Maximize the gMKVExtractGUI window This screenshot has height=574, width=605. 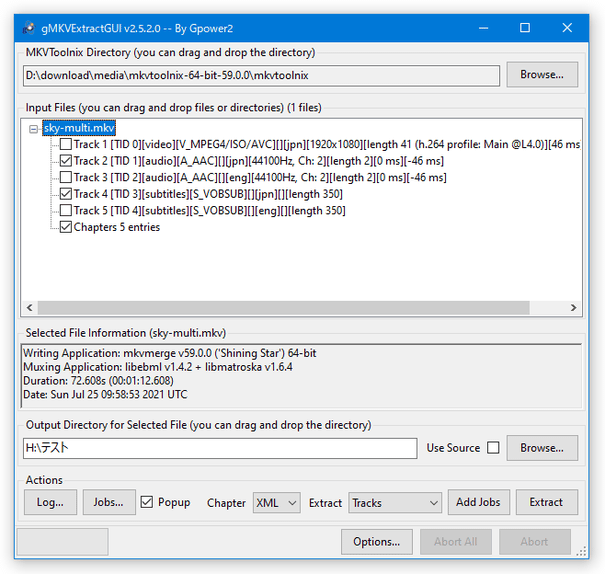(525, 28)
